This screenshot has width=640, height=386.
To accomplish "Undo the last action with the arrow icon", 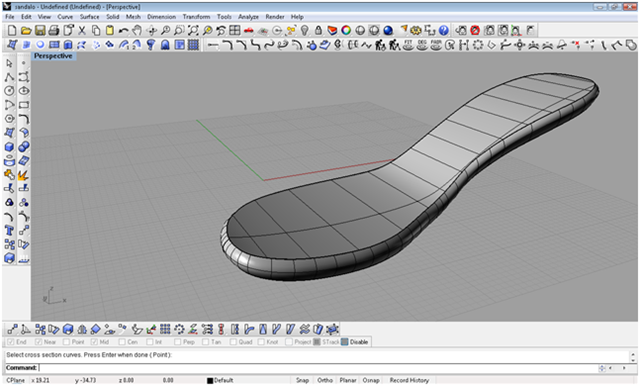I will (123, 30).
